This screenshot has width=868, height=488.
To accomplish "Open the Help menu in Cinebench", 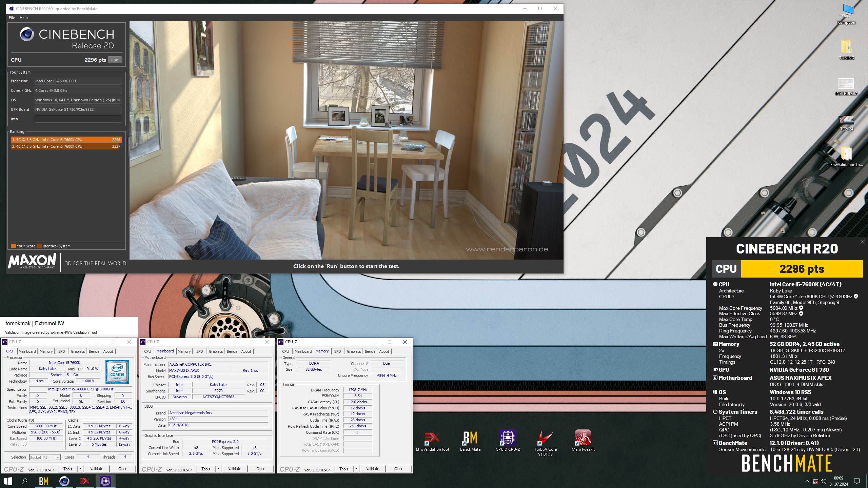I will [x=24, y=18].
